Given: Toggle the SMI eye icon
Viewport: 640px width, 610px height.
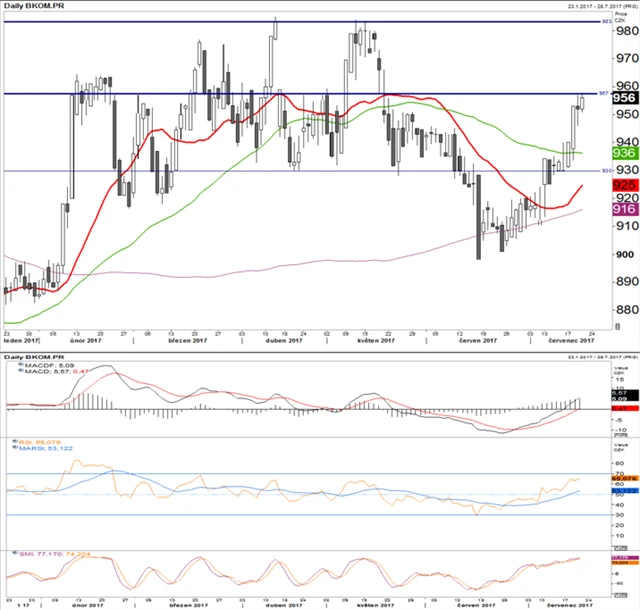Looking at the screenshot, I should (15, 553).
